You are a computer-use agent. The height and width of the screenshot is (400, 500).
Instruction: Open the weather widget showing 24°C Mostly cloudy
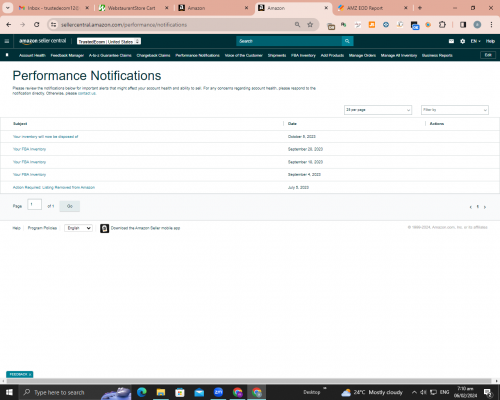coord(372,392)
